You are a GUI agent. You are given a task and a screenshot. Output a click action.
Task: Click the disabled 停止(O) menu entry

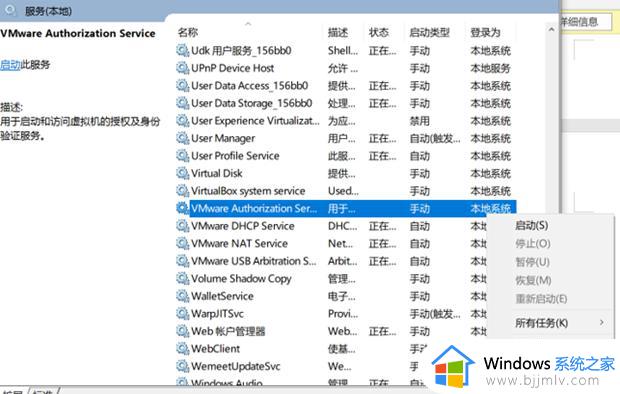click(533, 244)
